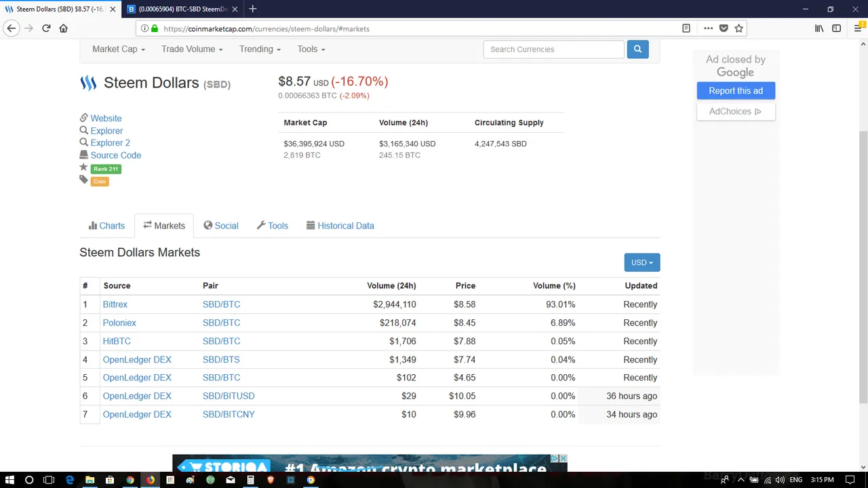This screenshot has width=868, height=488.
Task: Open Cortana search circle on taskbar
Action: click(29, 480)
